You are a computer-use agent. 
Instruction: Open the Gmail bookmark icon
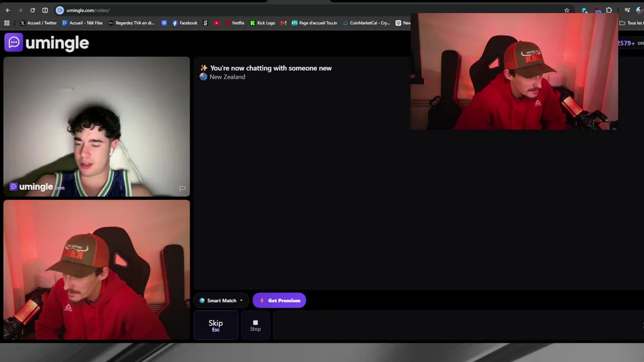tap(283, 23)
